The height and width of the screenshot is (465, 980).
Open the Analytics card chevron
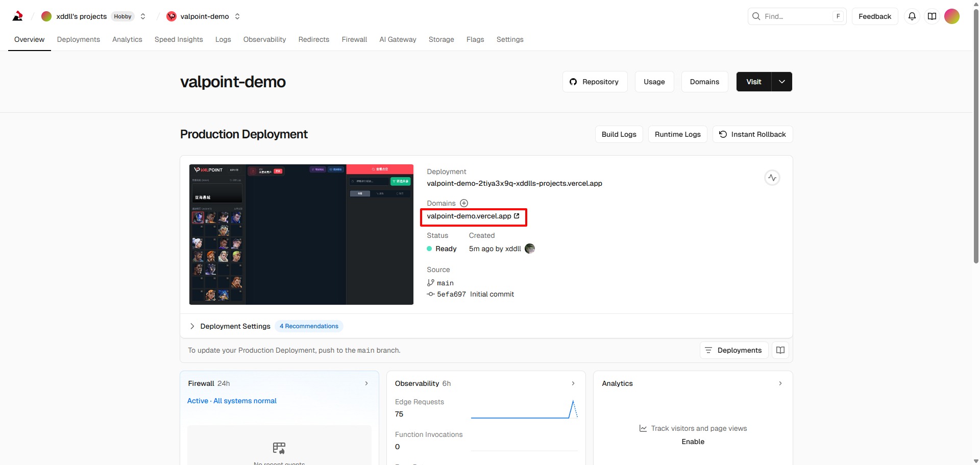tap(780, 383)
